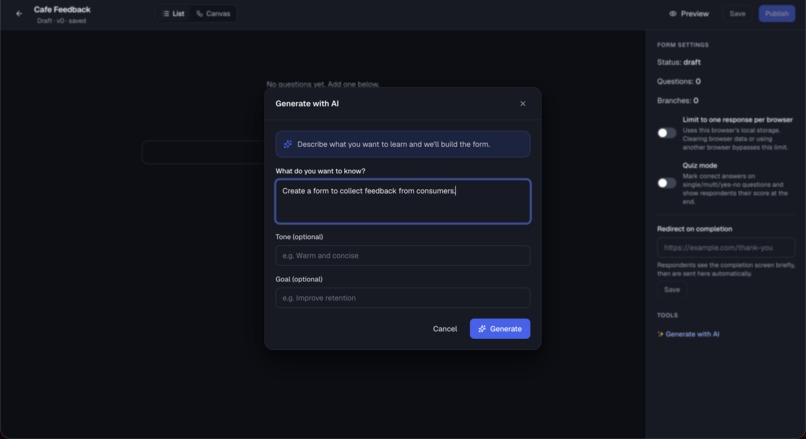Close the Generate with AI dialog

[523, 104]
